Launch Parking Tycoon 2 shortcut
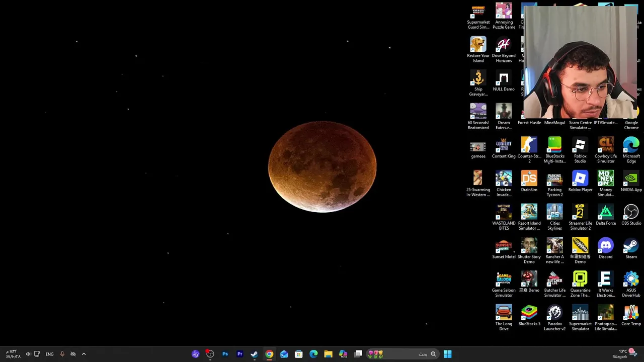Viewport: 644px width, 362px height. (x=554, y=184)
